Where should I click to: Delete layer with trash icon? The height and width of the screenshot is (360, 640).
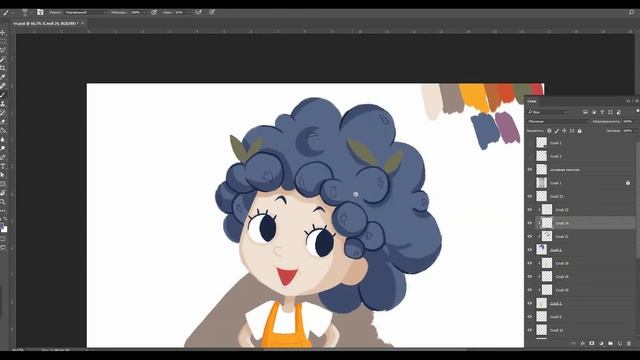click(x=629, y=344)
